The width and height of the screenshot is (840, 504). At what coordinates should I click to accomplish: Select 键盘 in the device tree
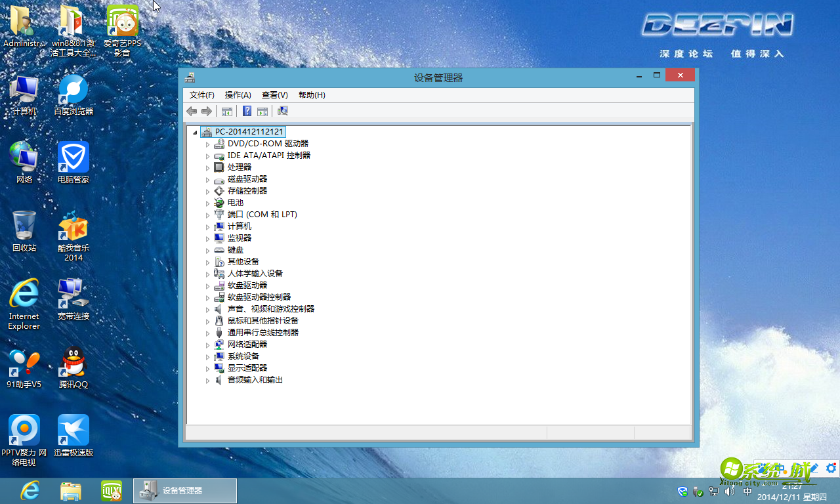pos(235,249)
